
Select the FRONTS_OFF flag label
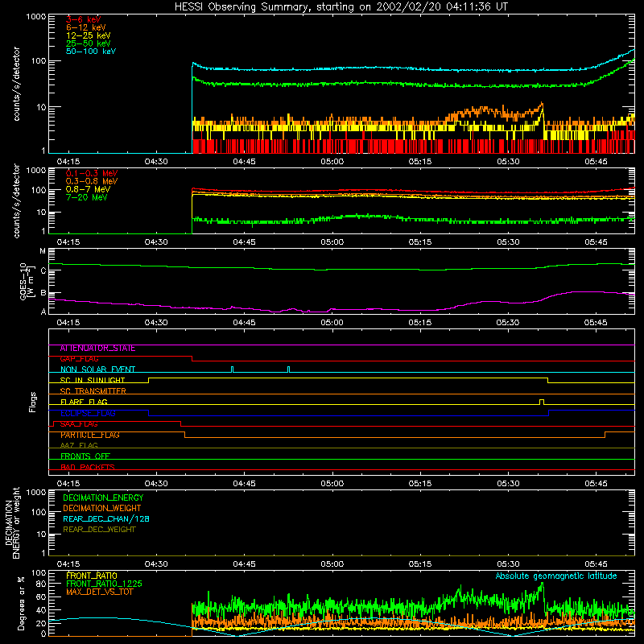[85, 456]
